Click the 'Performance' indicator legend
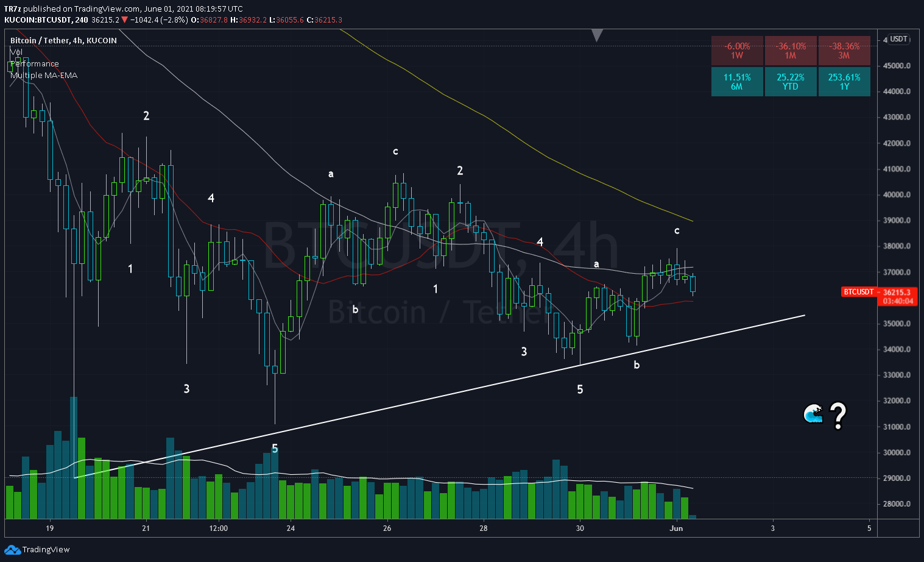This screenshot has height=562, width=924. (x=35, y=63)
